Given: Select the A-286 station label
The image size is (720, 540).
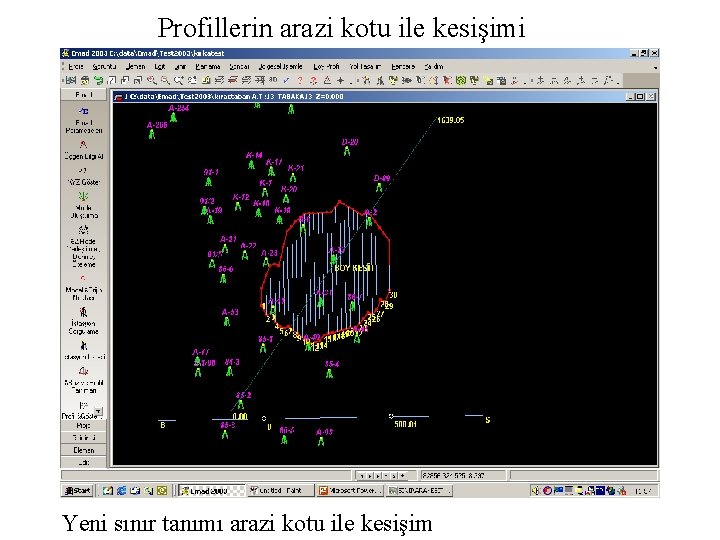Looking at the screenshot, I should [157, 125].
